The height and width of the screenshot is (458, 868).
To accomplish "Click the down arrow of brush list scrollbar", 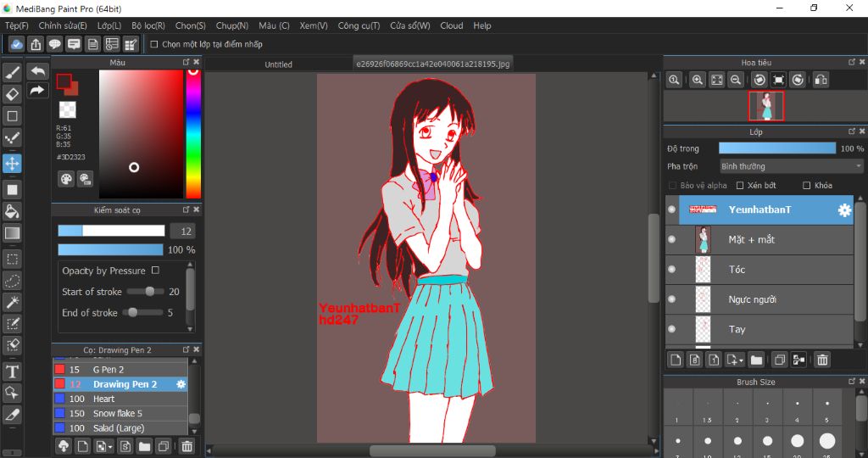I will point(194,430).
